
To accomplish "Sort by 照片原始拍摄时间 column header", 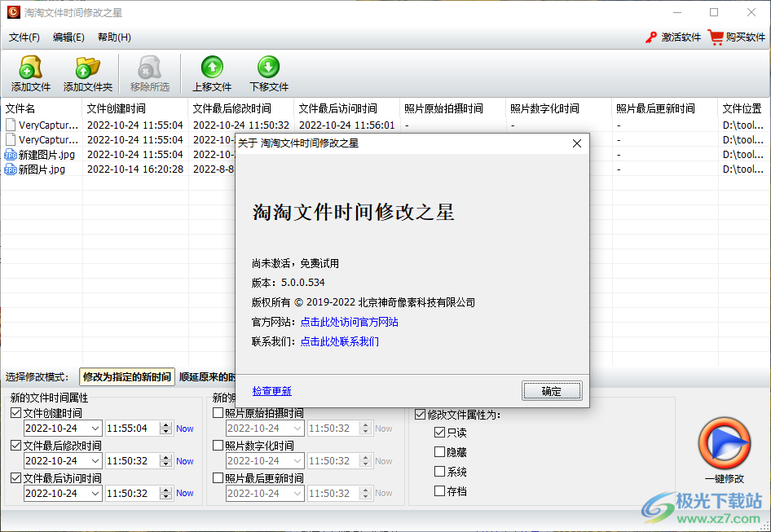I will pos(452,108).
